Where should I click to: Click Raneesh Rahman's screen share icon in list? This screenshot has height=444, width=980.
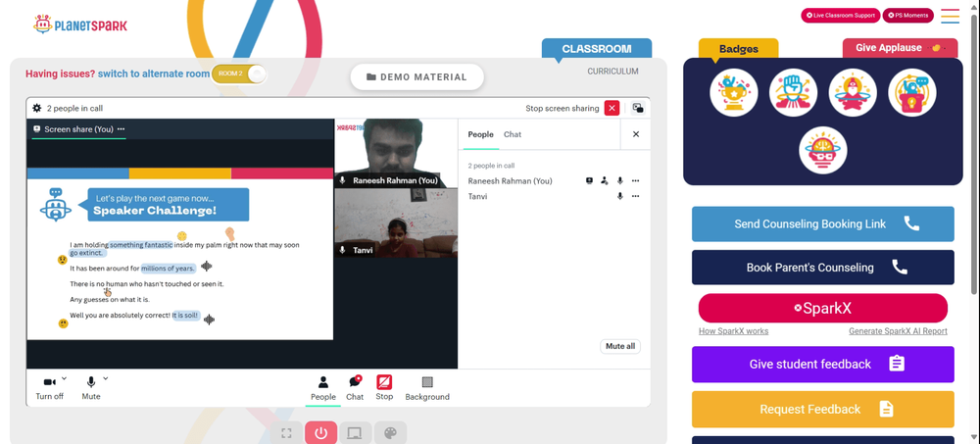click(589, 180)
